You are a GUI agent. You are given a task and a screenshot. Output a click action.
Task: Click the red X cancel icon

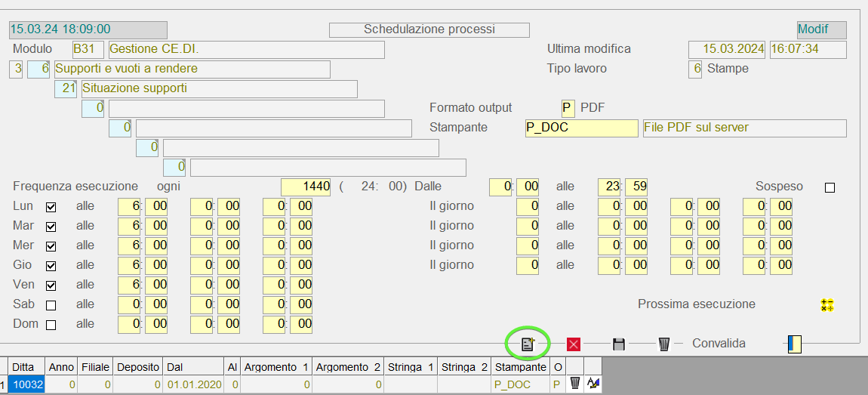pos(574,344)
